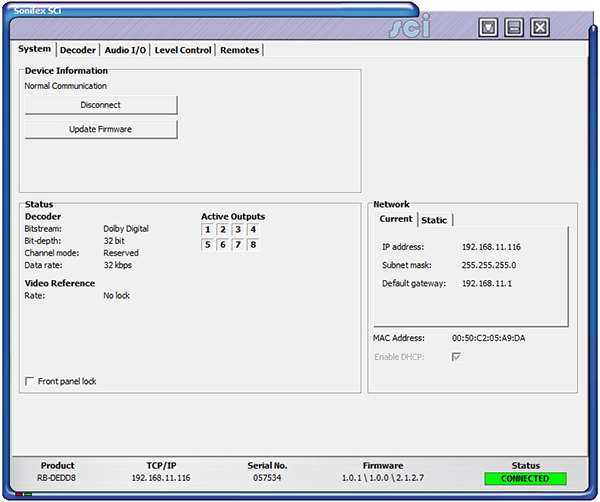Click active output indicator 7

238,244
